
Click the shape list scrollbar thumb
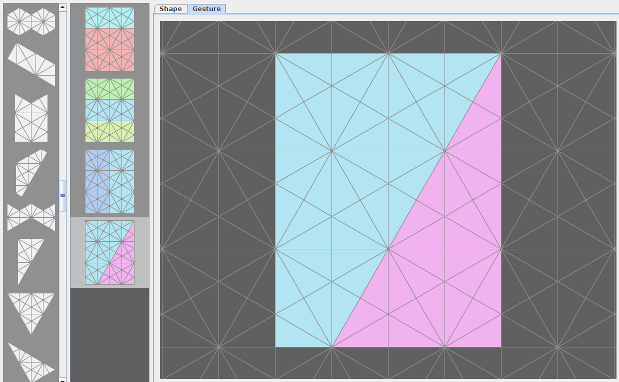coord(63,196)
